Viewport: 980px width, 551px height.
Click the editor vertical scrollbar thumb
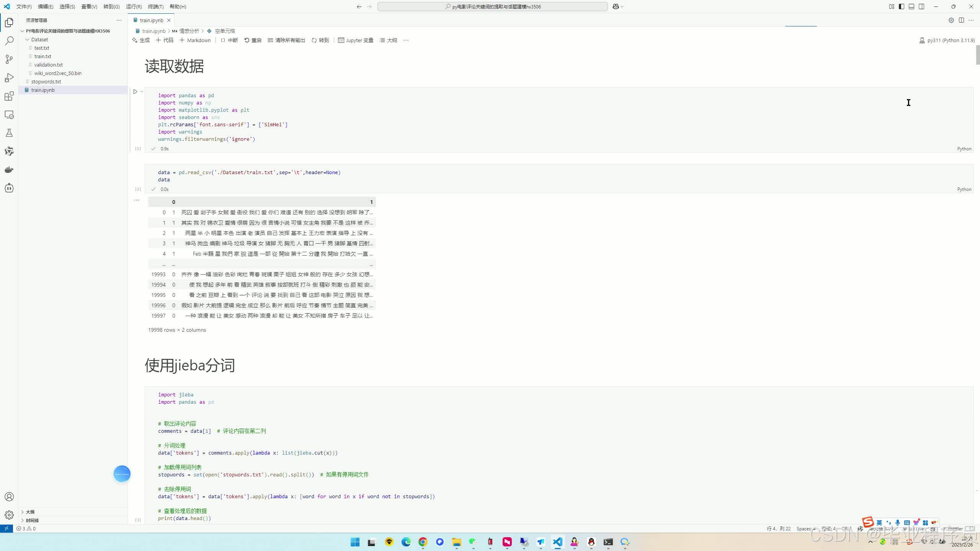[977, 55]
